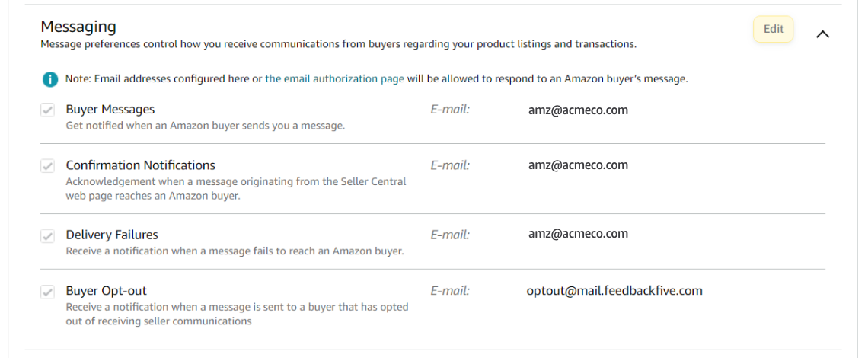Click the blue info note icon
This screenshot has width=868, height=358.
pos(49,79)
